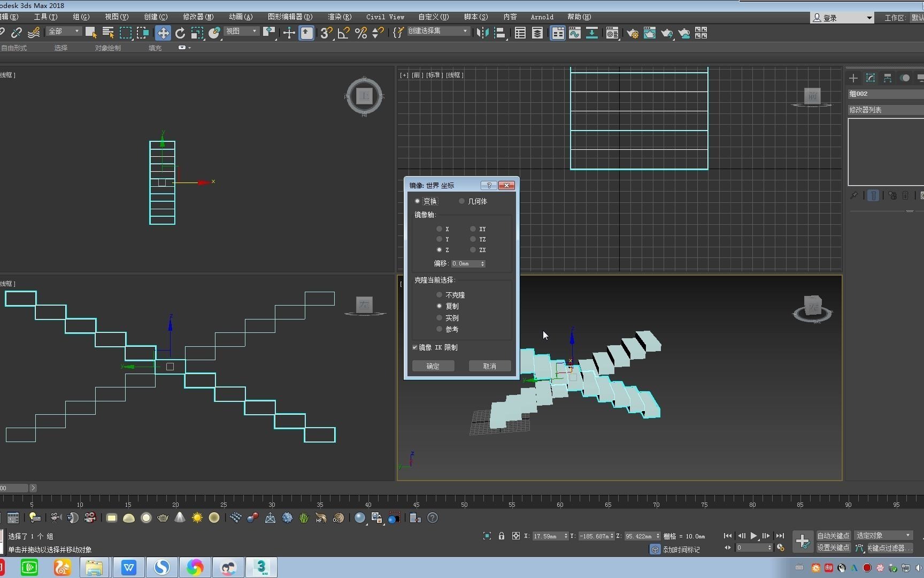This screenshot has width=924, height=578.
Task: Open the Curve Editor
Action: [x=575, y=33]
